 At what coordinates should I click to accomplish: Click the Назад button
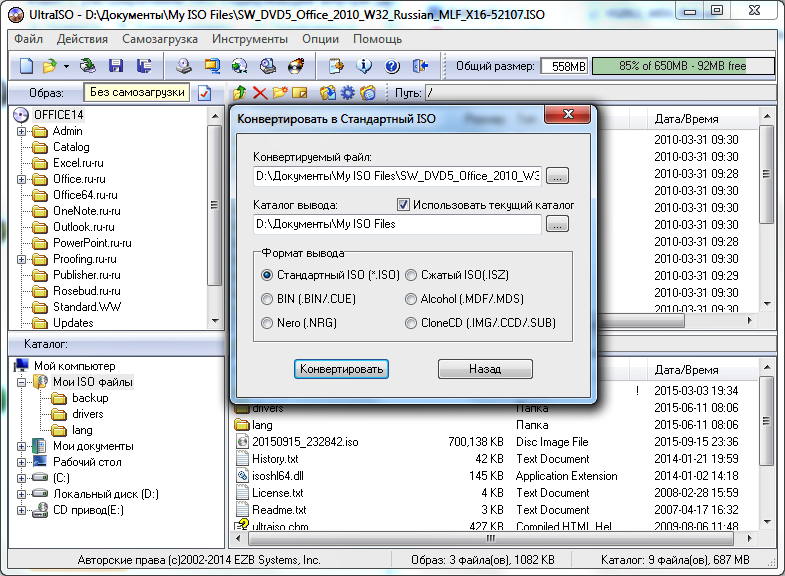[x=485, y=369]
